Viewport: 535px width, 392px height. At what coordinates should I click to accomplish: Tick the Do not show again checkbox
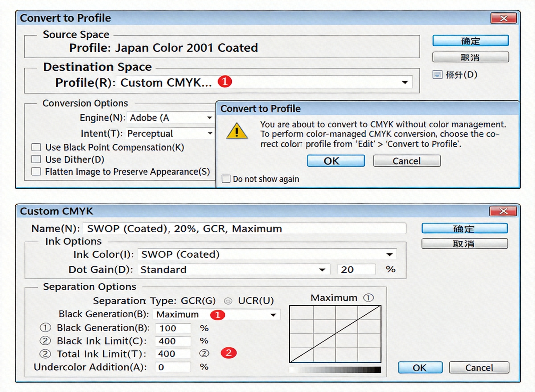pos(226,179)
